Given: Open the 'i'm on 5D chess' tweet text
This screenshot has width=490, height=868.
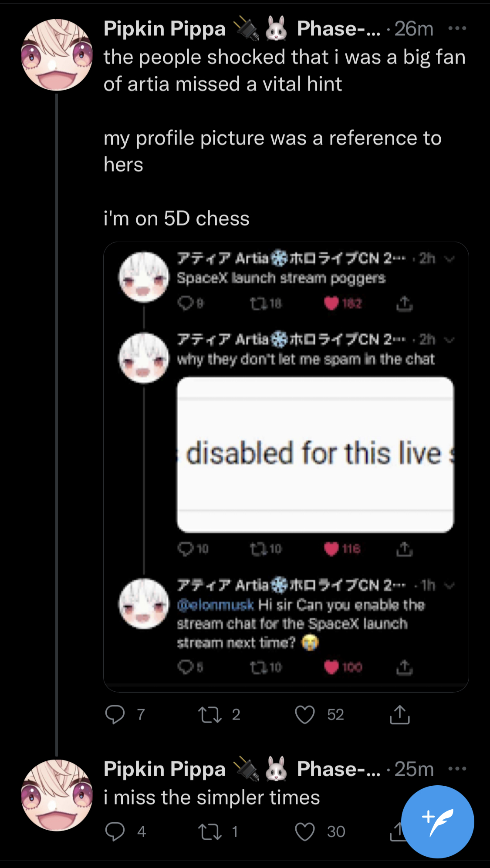Looking at the screenshot, I should (x=176, y=219).
